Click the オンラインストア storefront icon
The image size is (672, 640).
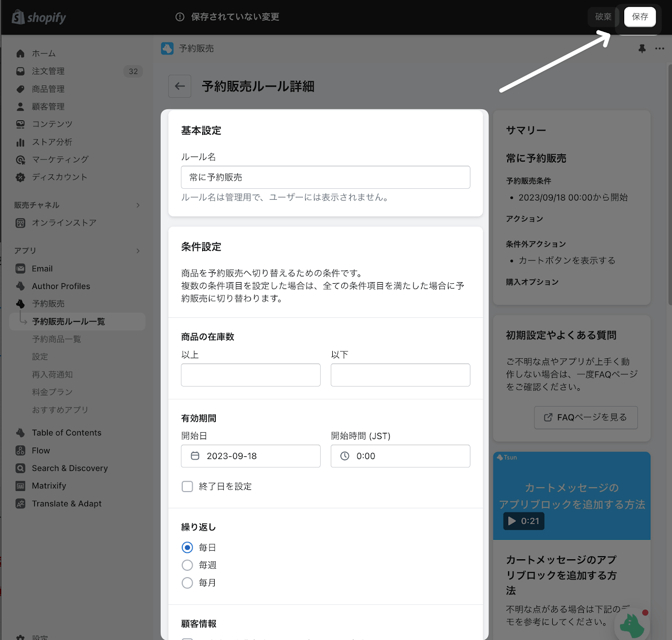tap(20, 223)
